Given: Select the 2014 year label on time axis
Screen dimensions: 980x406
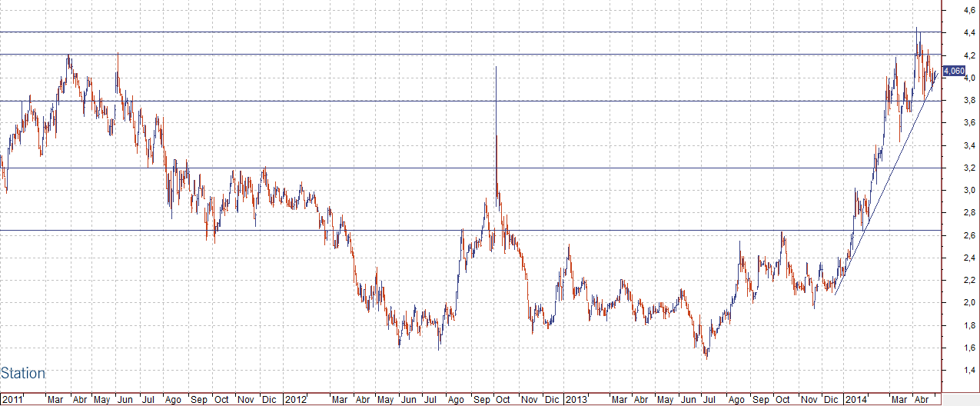Looking at the screenshot, I should click(x=855, y=400).
